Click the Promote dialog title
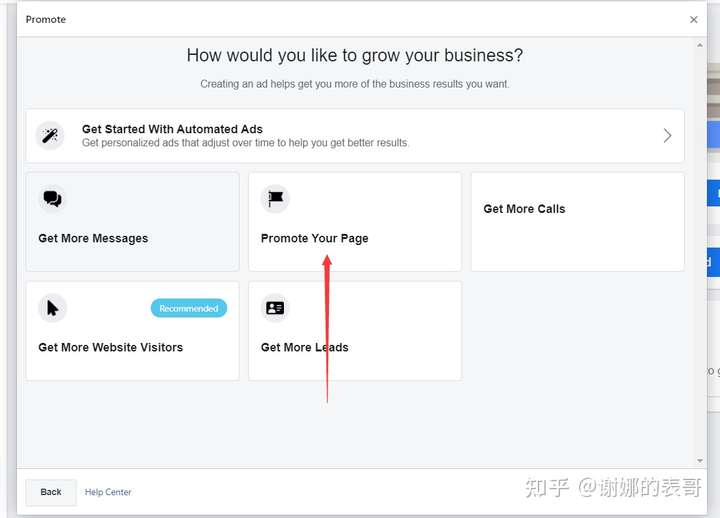The height and width of the screenshot is (518, 720). coord(46,19)
